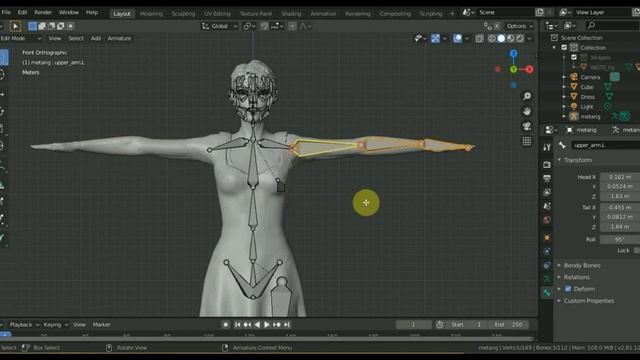Play the animation forward
Screen dimensions: 640x360
267,325
